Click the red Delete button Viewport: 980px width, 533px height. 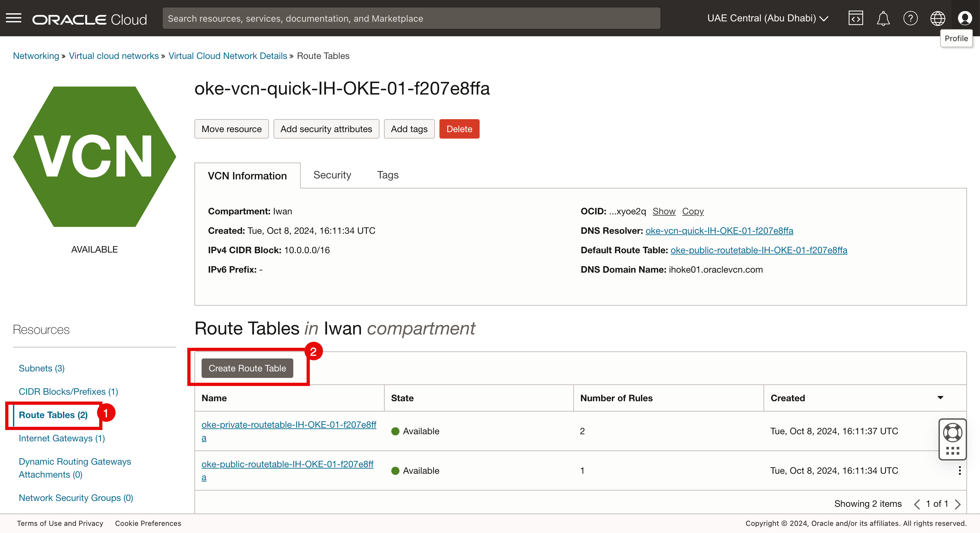click(459, 129)
